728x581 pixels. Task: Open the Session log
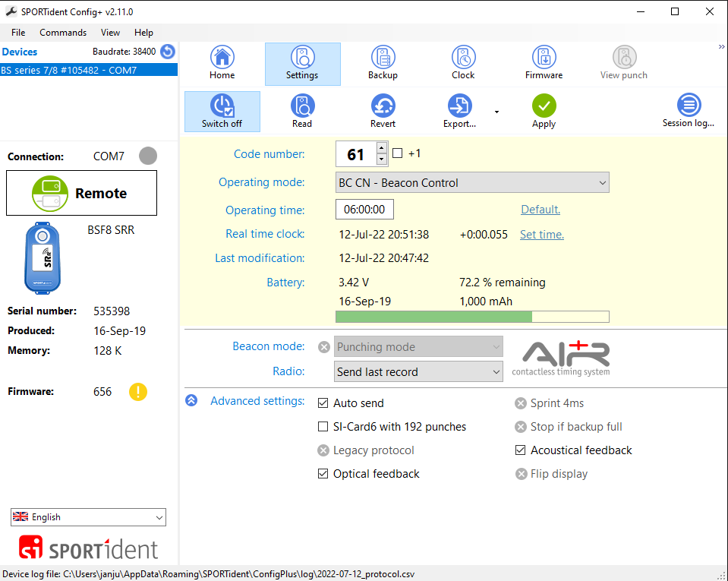pyautogui.click(x=688, y=111)
